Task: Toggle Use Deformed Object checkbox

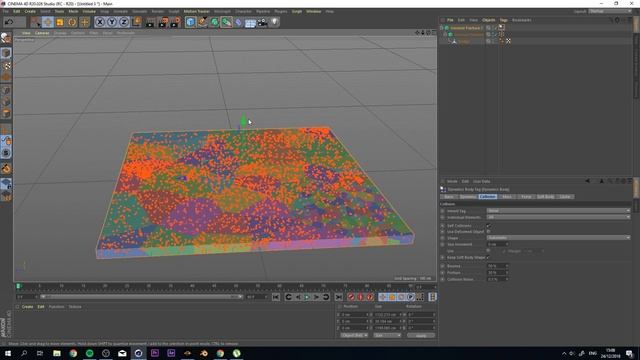Action: point(488,231)
